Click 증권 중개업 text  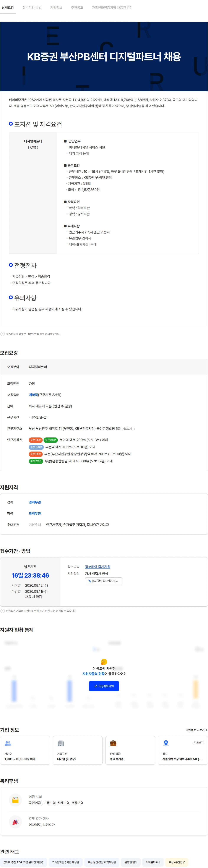point(117,759)
